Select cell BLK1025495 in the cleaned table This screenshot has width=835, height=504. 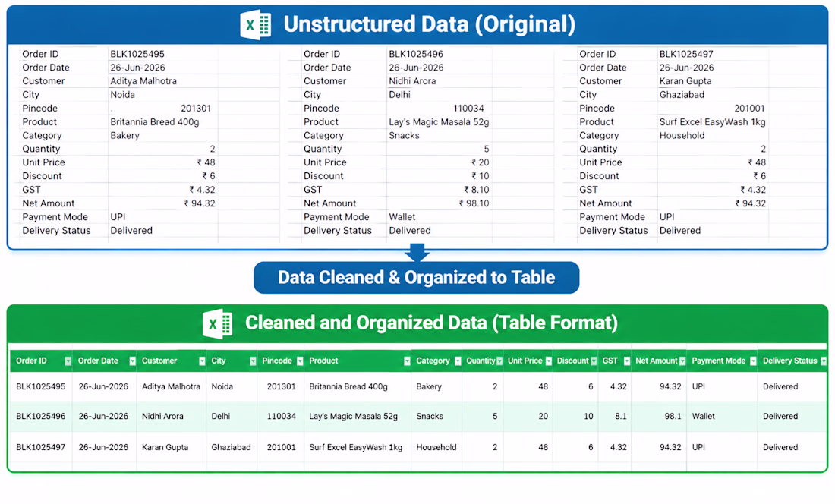click(40, 387)
